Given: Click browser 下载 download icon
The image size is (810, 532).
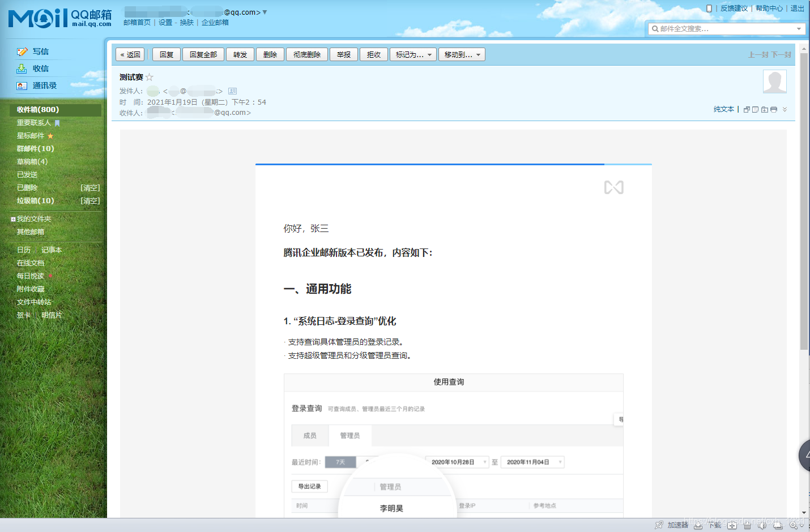Looking at the screenshot, I should point(698,525).
